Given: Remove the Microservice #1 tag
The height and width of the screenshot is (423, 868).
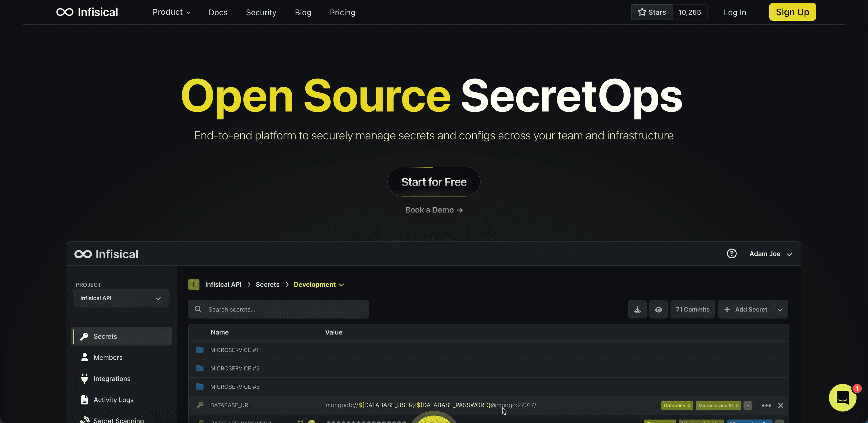Looking at the screenshot, I should [x=738, y=405].
